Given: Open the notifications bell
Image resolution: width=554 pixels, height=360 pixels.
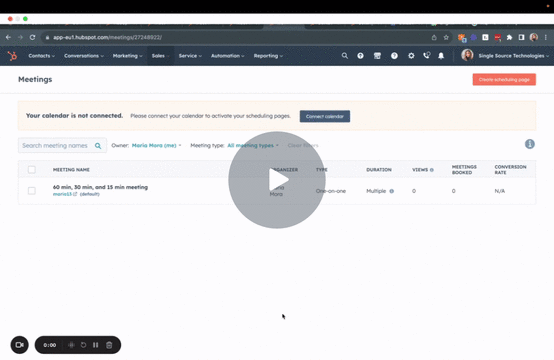Looking at the screenshot, I should tap(441, 56).
